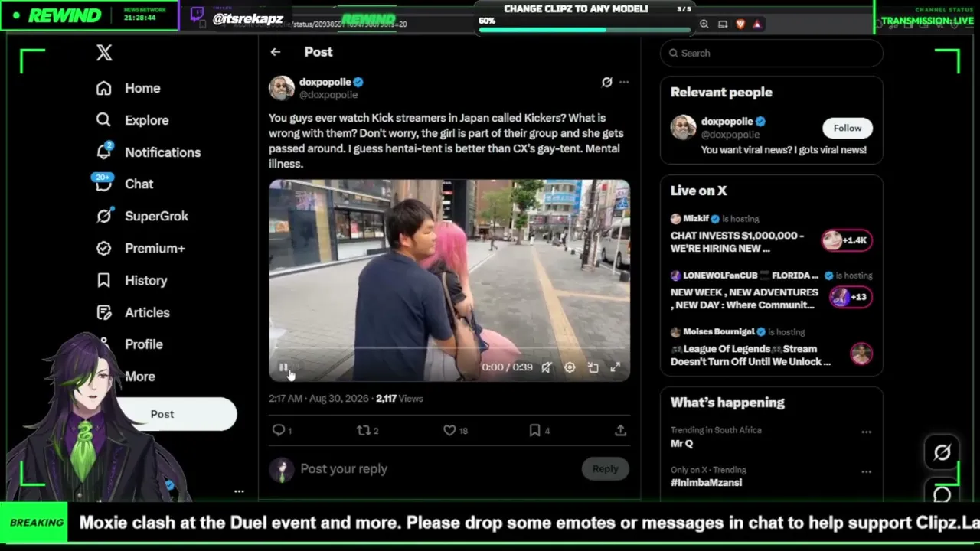The height and width of the screenshot is (551, 980).
Task: Click the reply comment icon under post
Action: pyautogui.click(x=279, y=430)
